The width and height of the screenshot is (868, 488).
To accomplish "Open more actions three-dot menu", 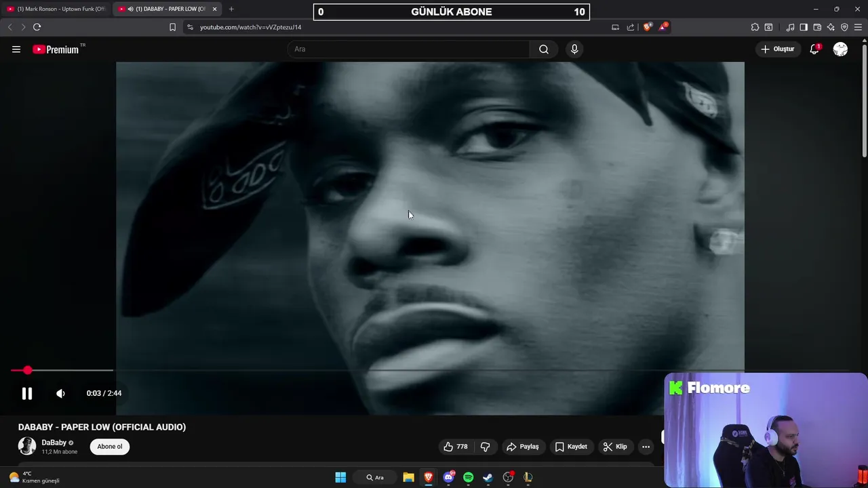I will 646,447.
